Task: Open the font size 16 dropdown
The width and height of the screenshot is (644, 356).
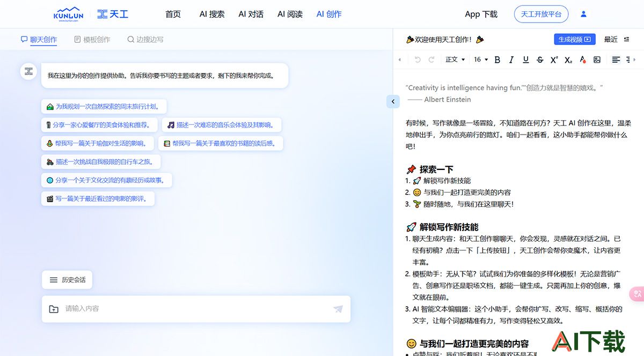Action: click(x=481, y=60)
